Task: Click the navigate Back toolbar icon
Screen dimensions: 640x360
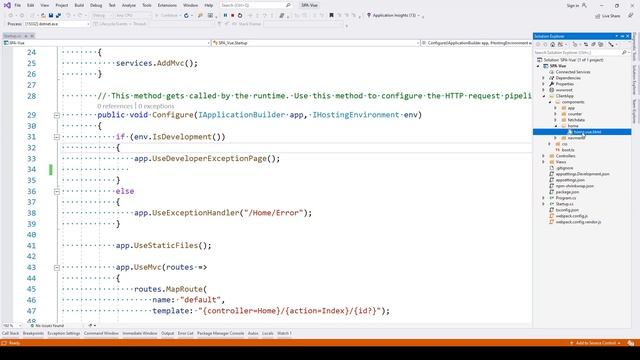Action: pyautogui.click(x=11, y=16)
